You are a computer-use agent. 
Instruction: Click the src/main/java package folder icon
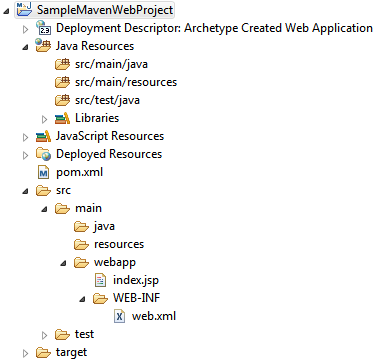click(x=62, y=64)
